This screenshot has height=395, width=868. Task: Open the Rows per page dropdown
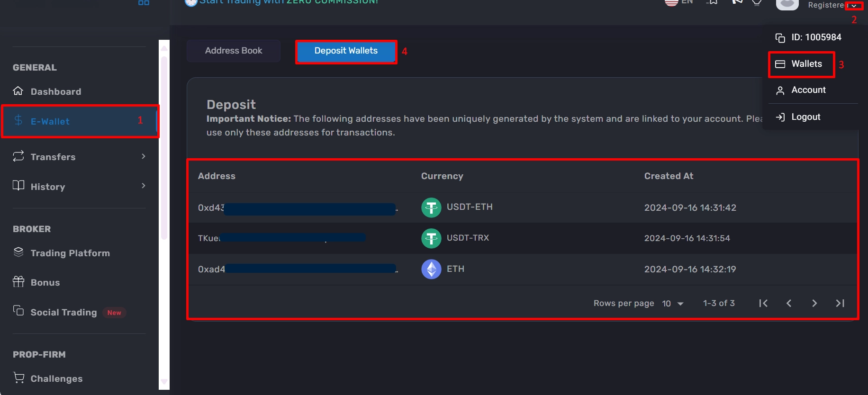point(673,304)
